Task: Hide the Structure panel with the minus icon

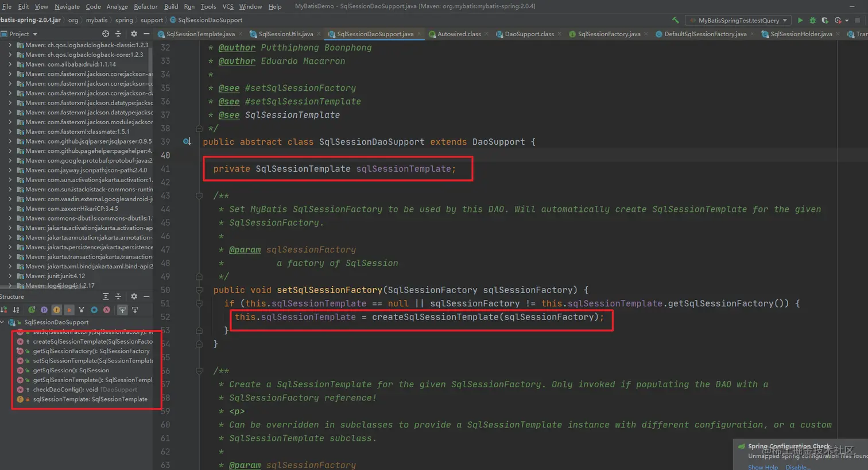Action: [x=146, y=296]
